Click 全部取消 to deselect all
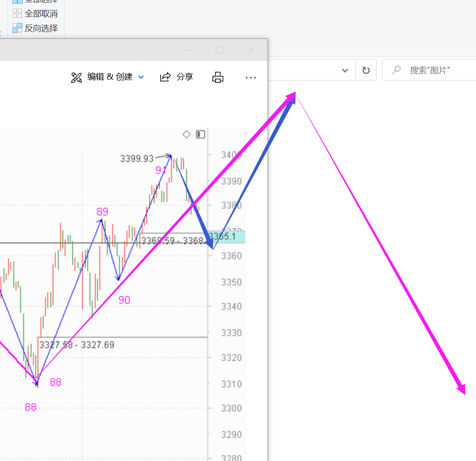The width and height of the screenshot is (476, 461). tap(36, 13)
